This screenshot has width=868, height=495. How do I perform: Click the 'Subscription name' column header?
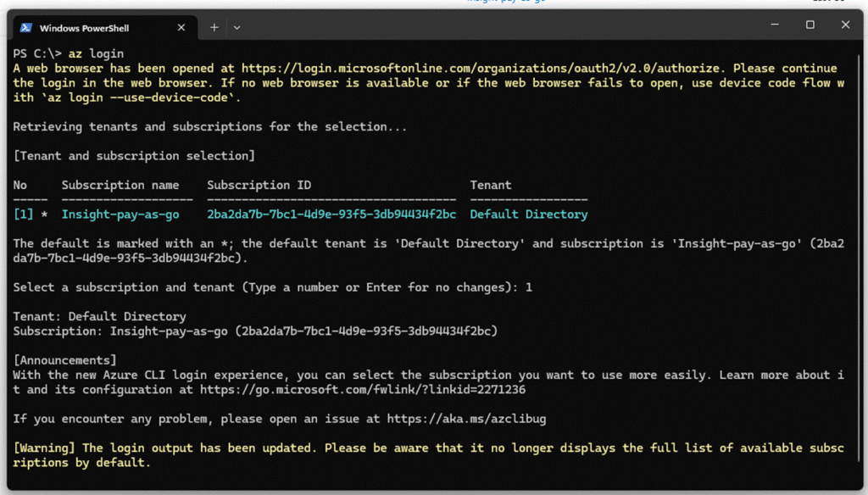(x=120, y=185)
